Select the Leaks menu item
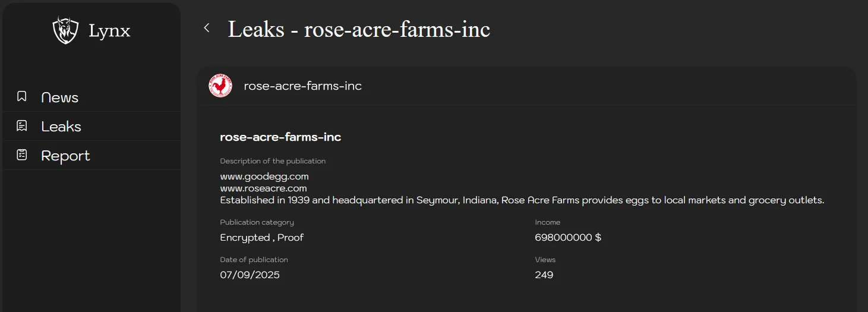 (x=61, y=127)
